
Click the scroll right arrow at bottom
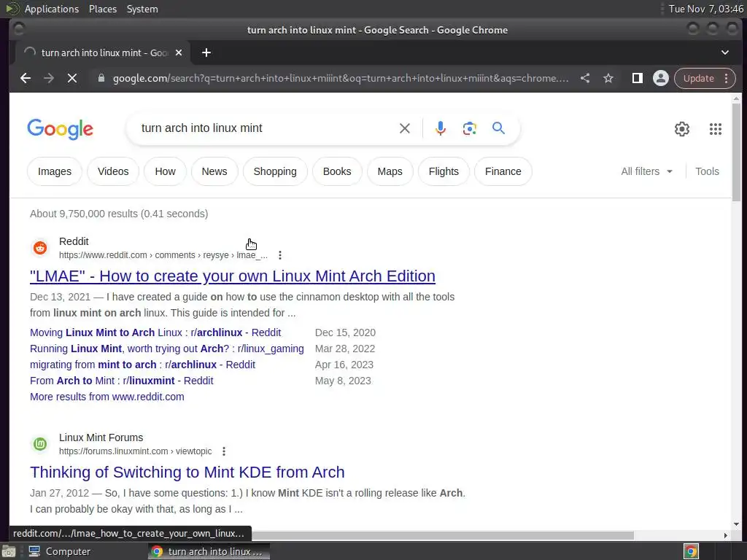pyautogui.click(x=726, y=536)
